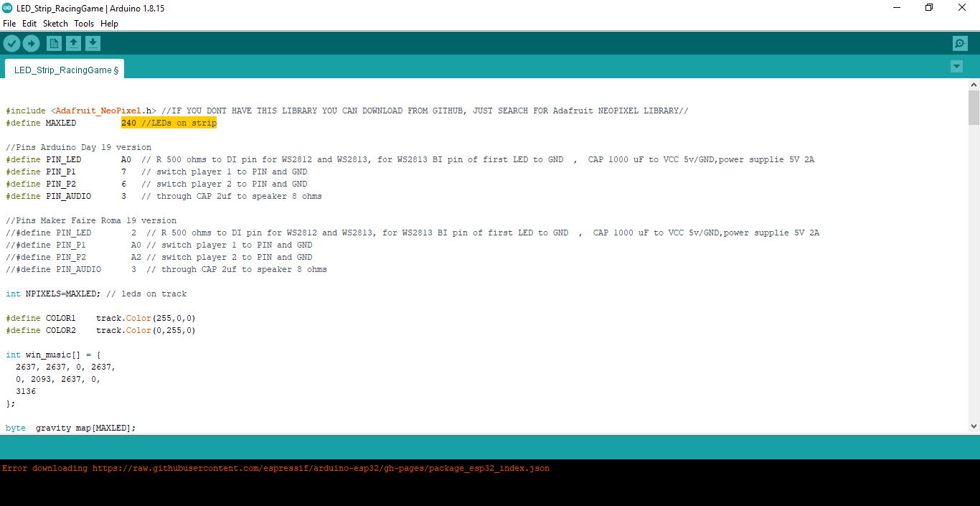Open the Tools menu
Viewport: 980px width, 506px height.
pos(84,23)
